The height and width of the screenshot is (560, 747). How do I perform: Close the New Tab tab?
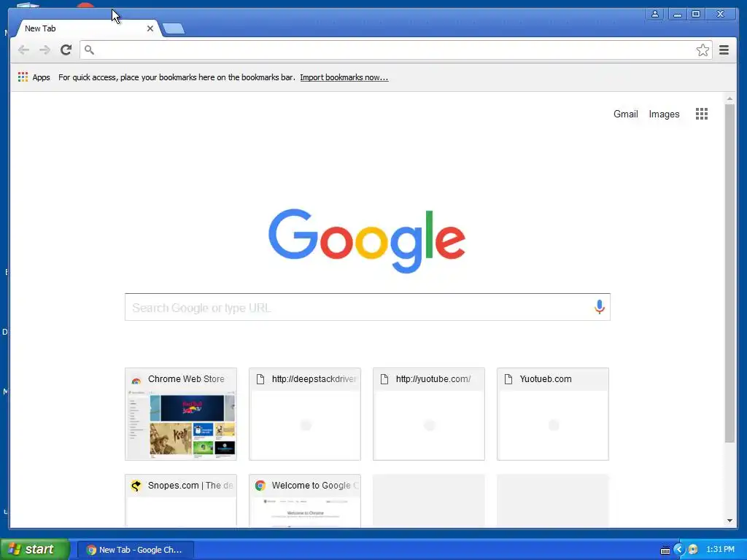pos(150,28)
